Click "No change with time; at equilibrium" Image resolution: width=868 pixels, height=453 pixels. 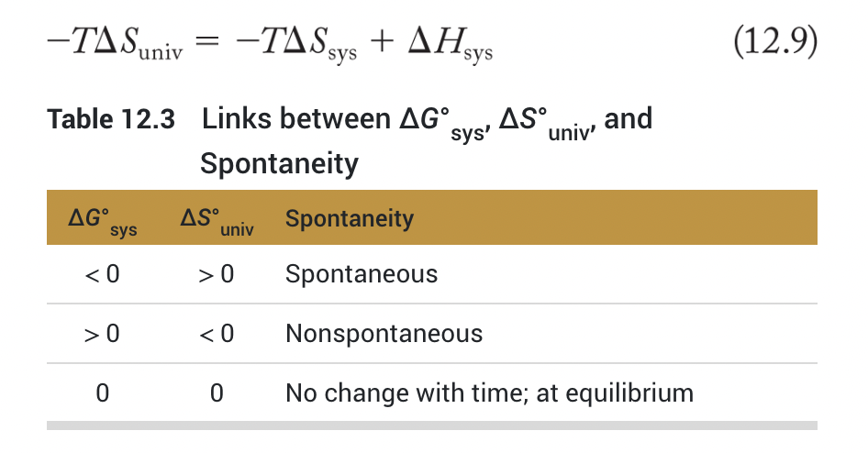(x=489, y=393)
